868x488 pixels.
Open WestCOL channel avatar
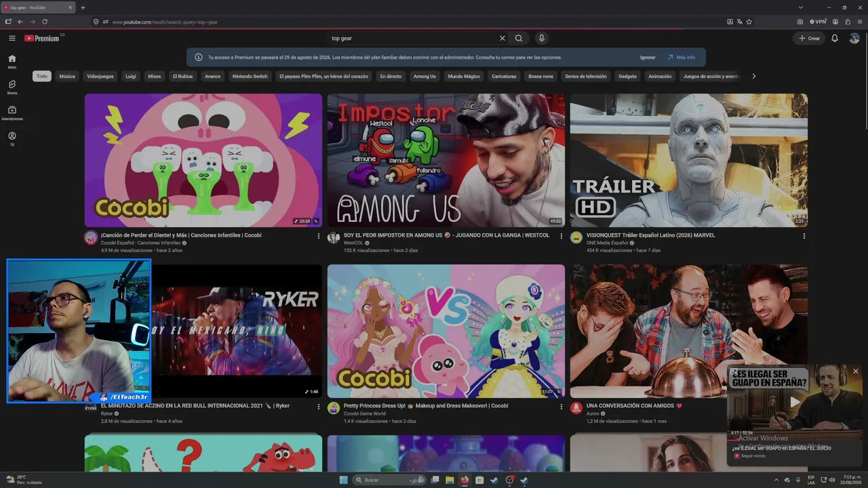(334, 237)
